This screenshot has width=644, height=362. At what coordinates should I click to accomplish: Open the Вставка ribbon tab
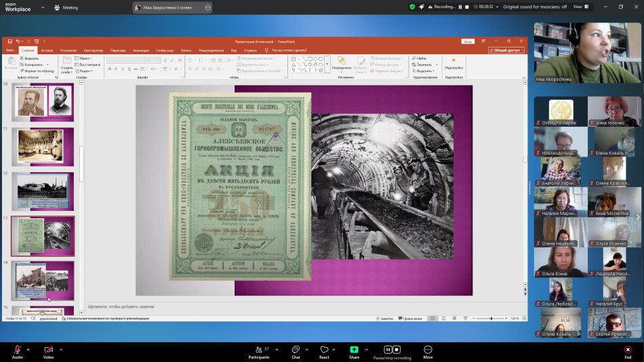coord(47,50)
